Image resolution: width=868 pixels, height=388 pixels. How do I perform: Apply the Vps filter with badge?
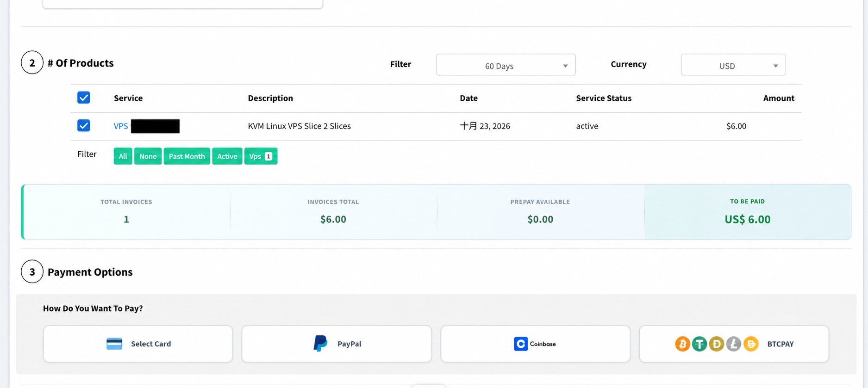[261, 156]
